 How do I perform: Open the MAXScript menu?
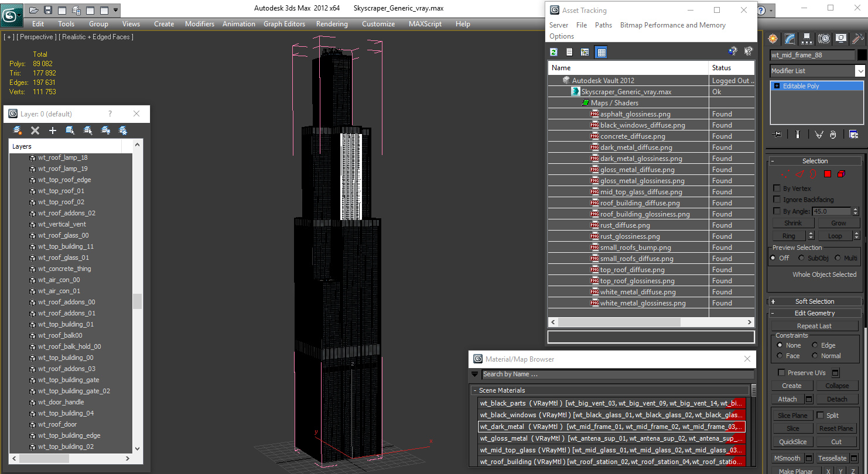[x=425, y=24]
